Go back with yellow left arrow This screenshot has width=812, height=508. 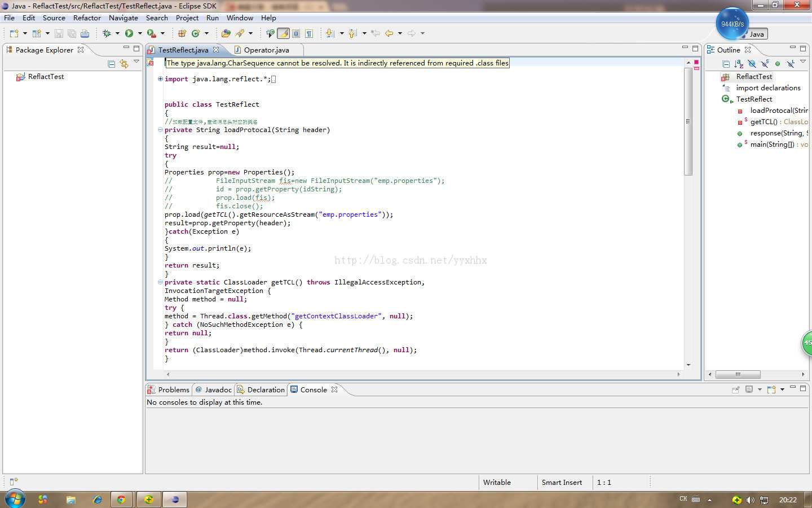[389, 33]
